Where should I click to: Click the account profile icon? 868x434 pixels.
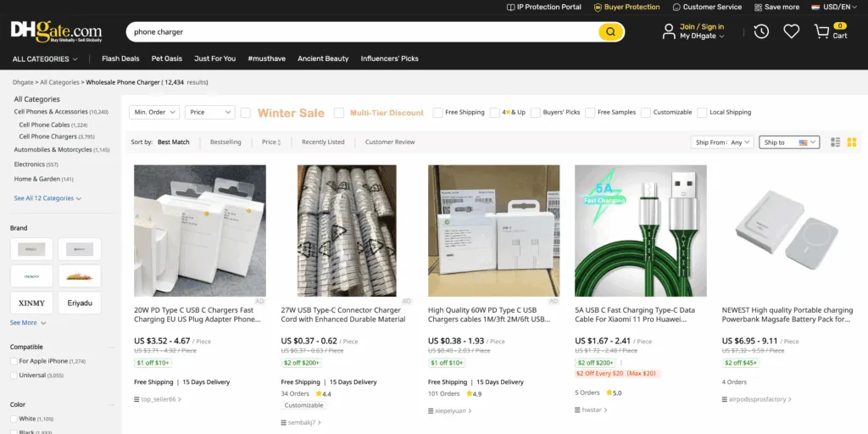(x=669, y=31)
